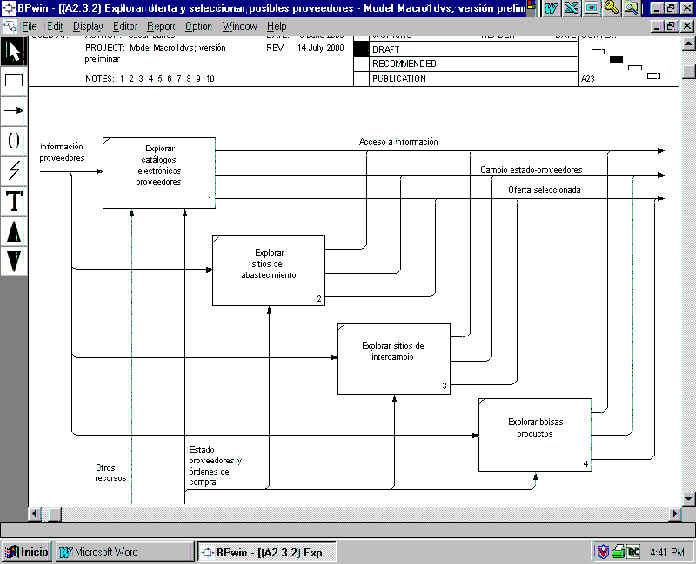Viewport: 696px width, 564px height.
Task: Switch to Microsoft Word in taskbar
Action: coord(124,552)
